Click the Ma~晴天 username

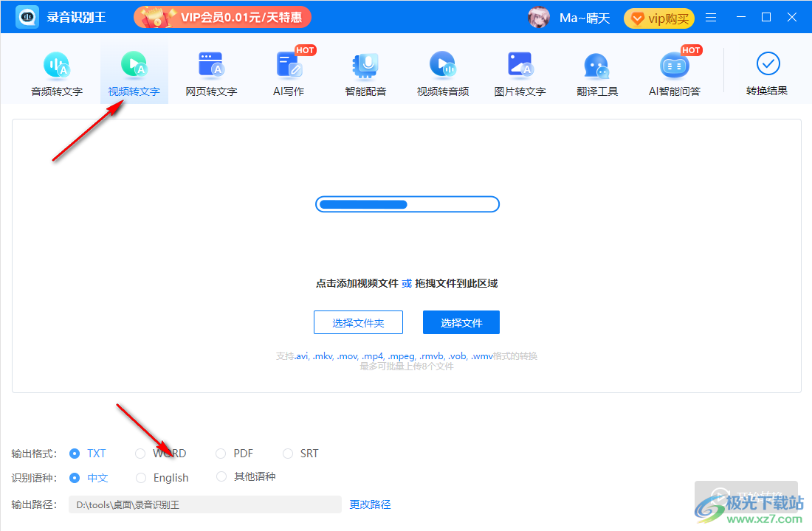(585, 18)
